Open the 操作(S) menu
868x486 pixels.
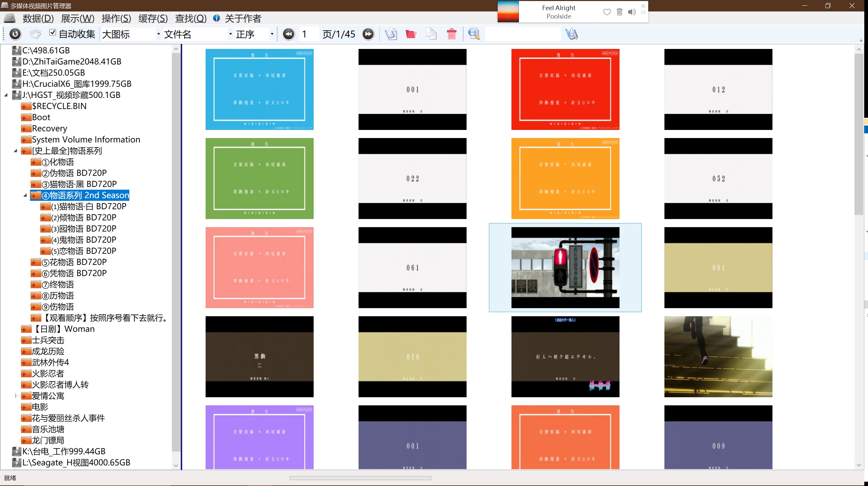coord(116,19)
